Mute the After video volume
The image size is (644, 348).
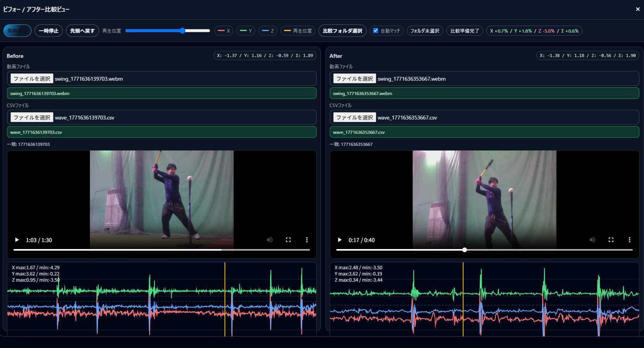click(592, 240)
